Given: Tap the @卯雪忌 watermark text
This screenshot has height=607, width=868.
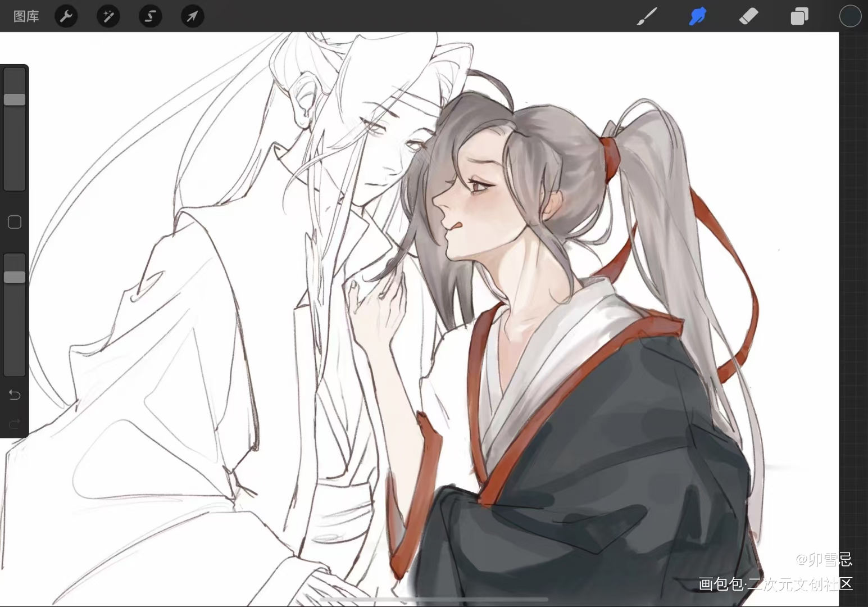Looking at the screenshot, I should [x=824, y=559].
